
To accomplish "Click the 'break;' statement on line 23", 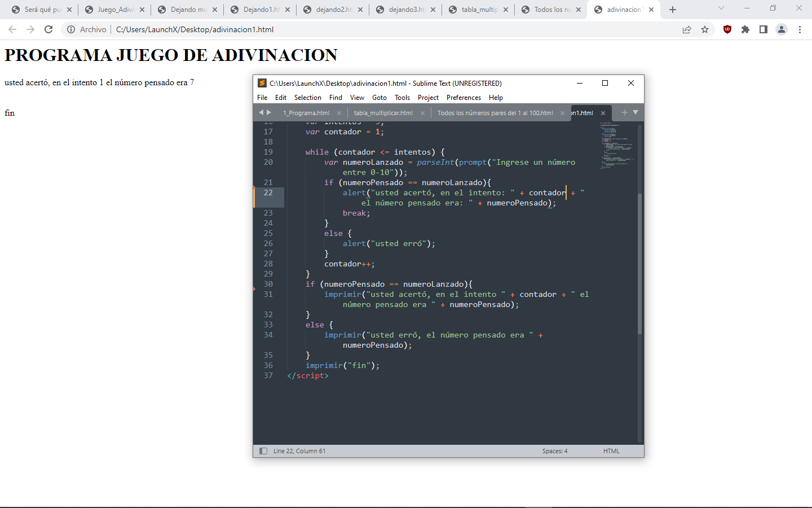I will coord(356,213).
